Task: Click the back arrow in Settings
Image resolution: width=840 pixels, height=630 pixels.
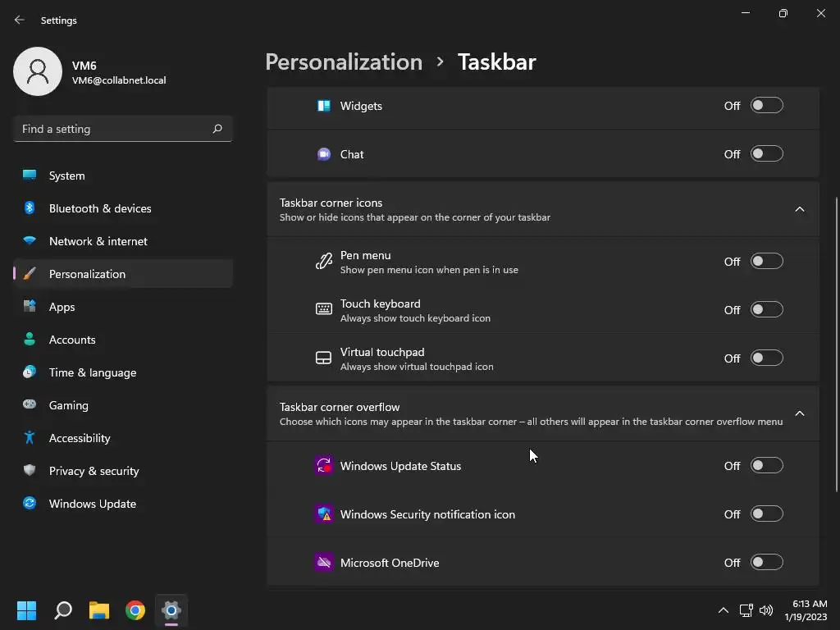Action: (x=20, y=20)
